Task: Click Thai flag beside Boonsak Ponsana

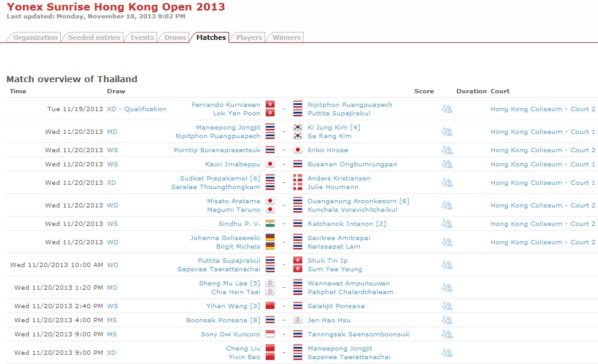Action: coord(270,320)
